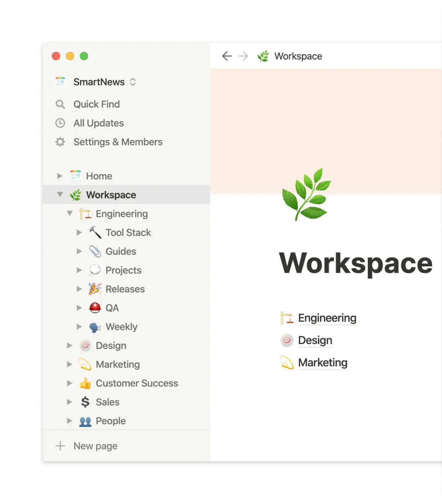The height and width of the screenshot is (504, 442).
Task: Click the helmet icon beside QA
Action: pos(94,308)
